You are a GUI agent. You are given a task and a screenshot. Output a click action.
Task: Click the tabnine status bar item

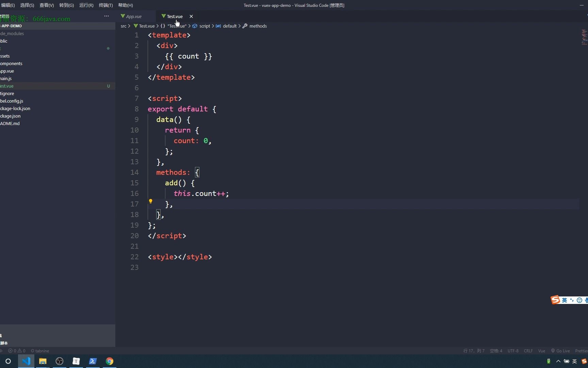click(x=40, y=351)
